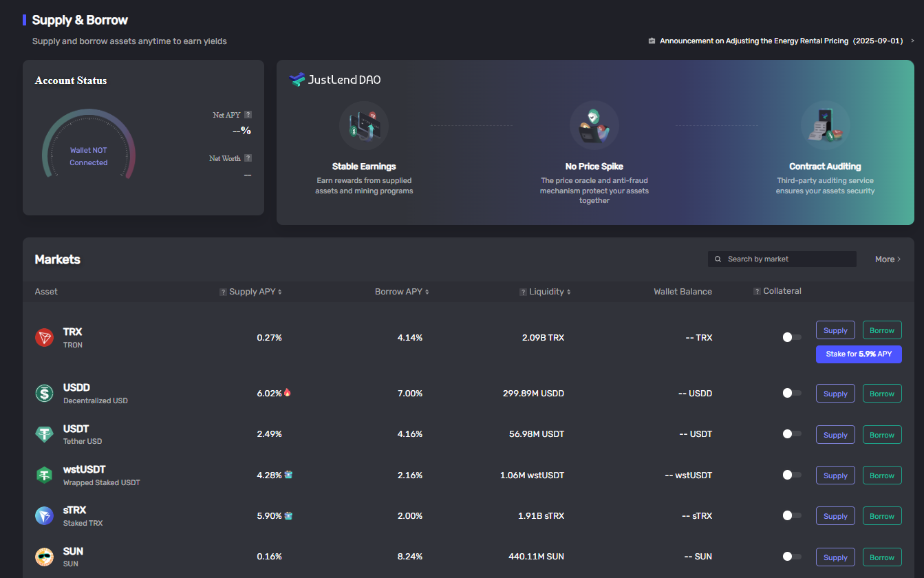Click the sTRX token icon
The width and height of the screenshot is (924, 578).
point(44,515)
